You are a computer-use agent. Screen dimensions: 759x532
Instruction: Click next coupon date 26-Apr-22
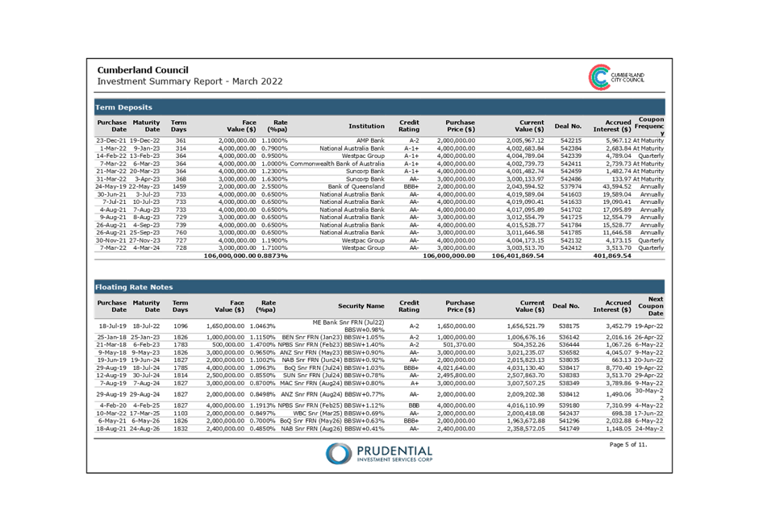[648, 338]
